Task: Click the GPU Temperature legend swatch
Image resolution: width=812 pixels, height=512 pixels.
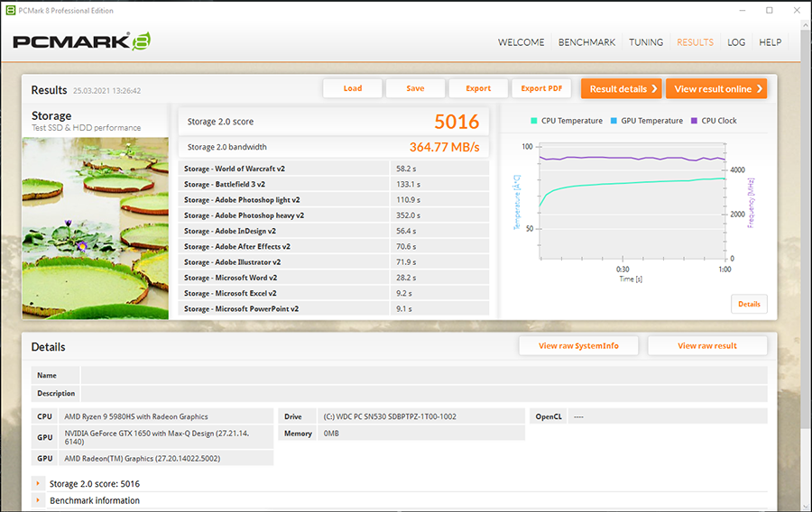Action: (614, 121)
